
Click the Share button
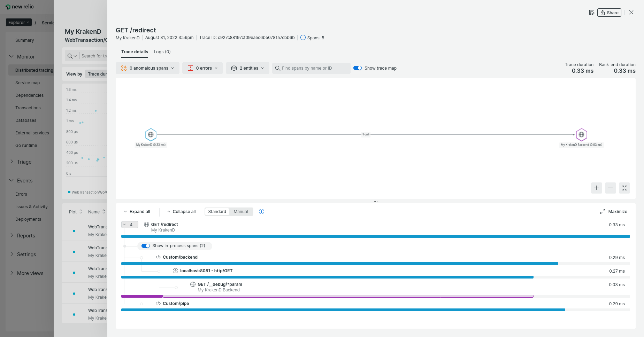click(x=609, y=13)
